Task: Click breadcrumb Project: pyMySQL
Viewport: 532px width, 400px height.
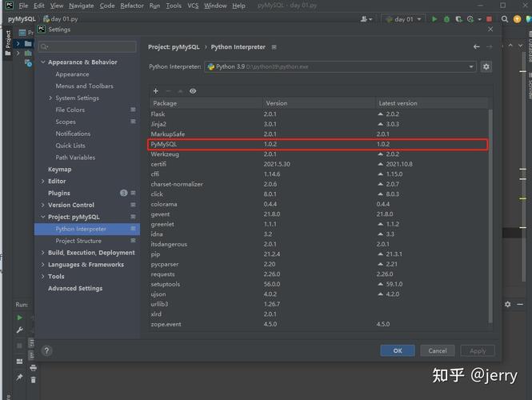Action: tap(174, 47)
